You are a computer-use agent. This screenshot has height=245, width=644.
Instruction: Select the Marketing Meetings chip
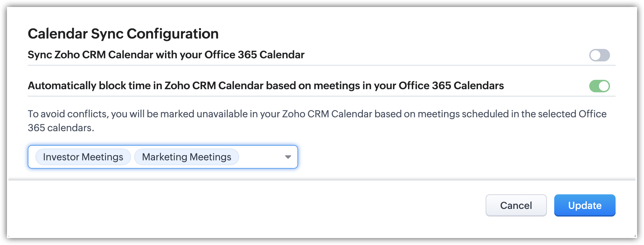pyautogui.click(x=186, y=157)
